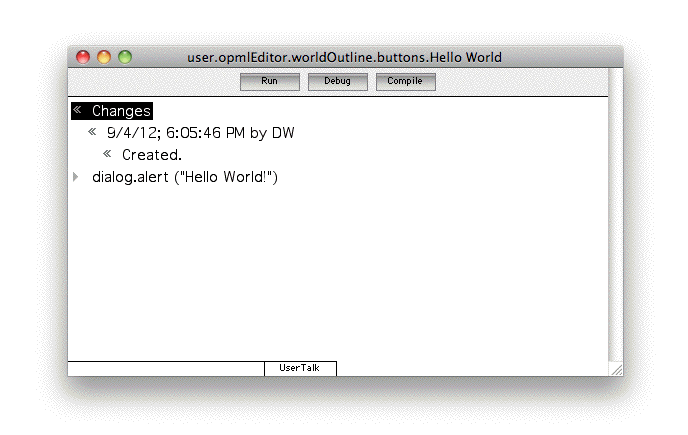Open the UserTalk language popup
The image size is (688, 435).
coord(300,368)
